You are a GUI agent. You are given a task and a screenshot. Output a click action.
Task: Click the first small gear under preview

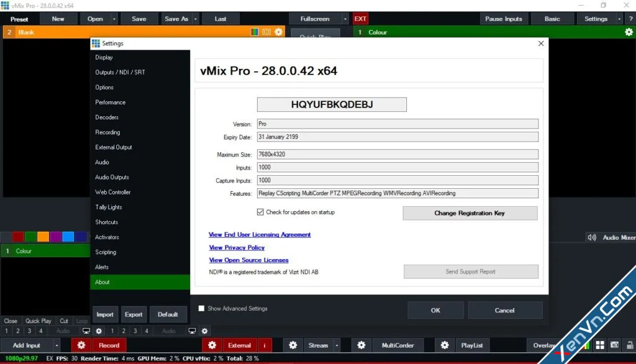click(x=99, y=331)
